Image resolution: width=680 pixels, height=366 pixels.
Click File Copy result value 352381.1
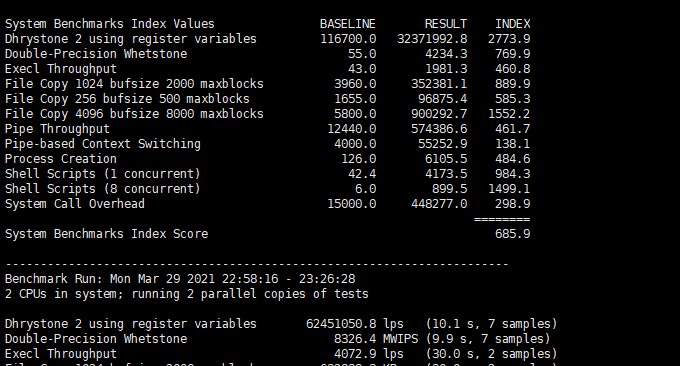click(439, 84)
